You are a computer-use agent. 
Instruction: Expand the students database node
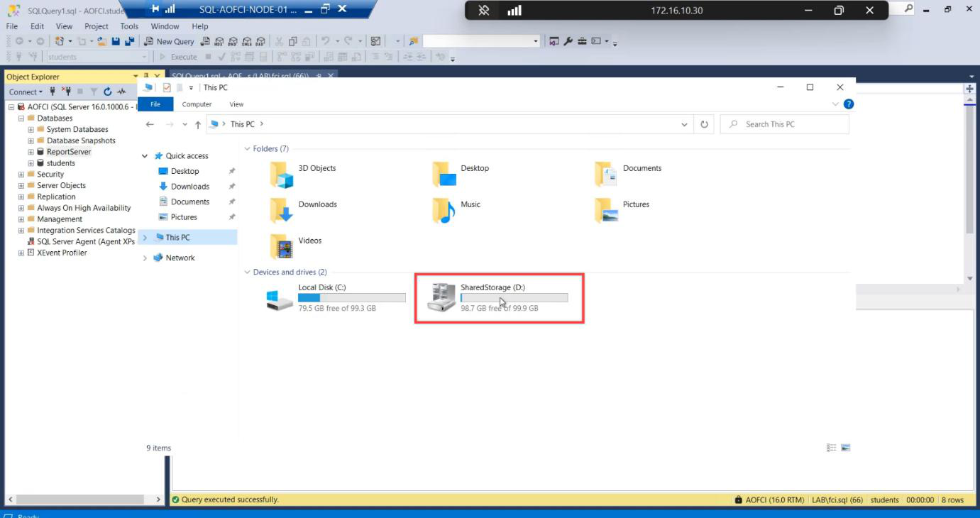pos(31,163)
